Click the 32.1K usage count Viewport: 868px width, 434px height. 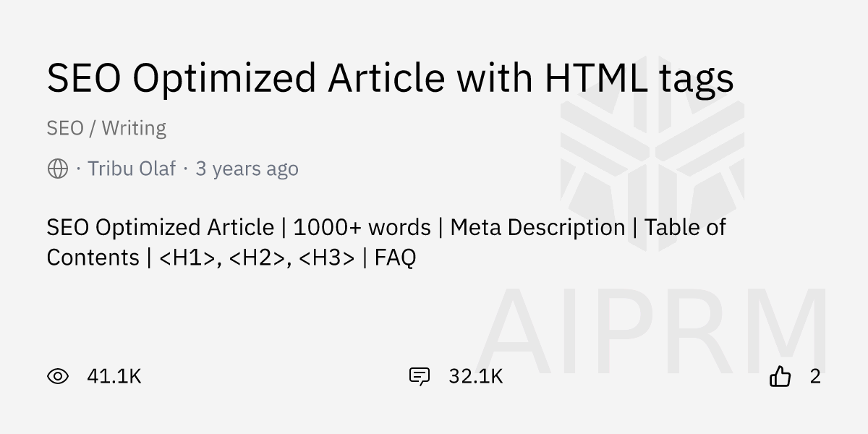click(x=475, y=376)
